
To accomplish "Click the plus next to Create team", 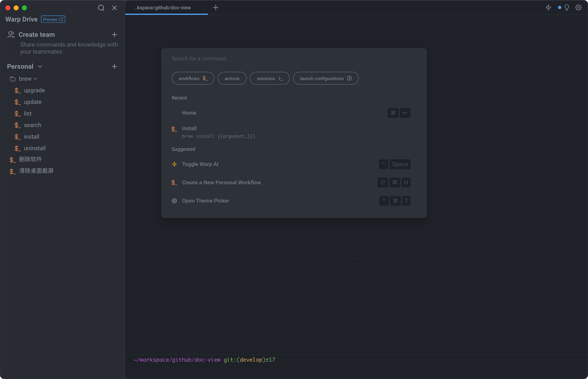I will click(x=114, y=35).
